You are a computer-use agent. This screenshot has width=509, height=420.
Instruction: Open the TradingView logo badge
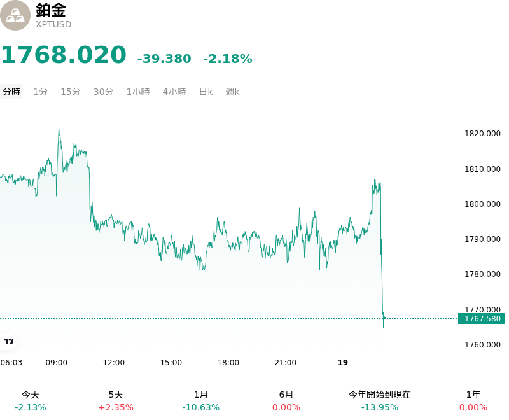tap(8, 341)
